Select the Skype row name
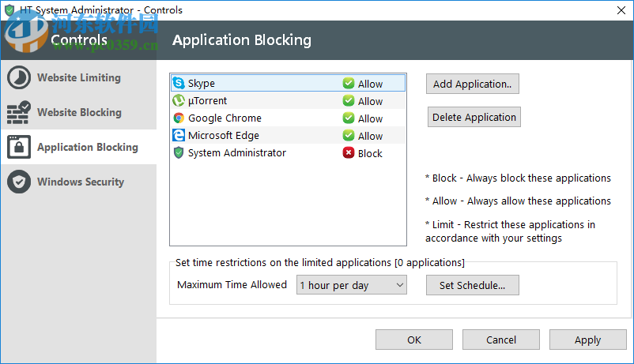Image resolution: width=634 pixels, height=364 pixels. coord(202,84)
